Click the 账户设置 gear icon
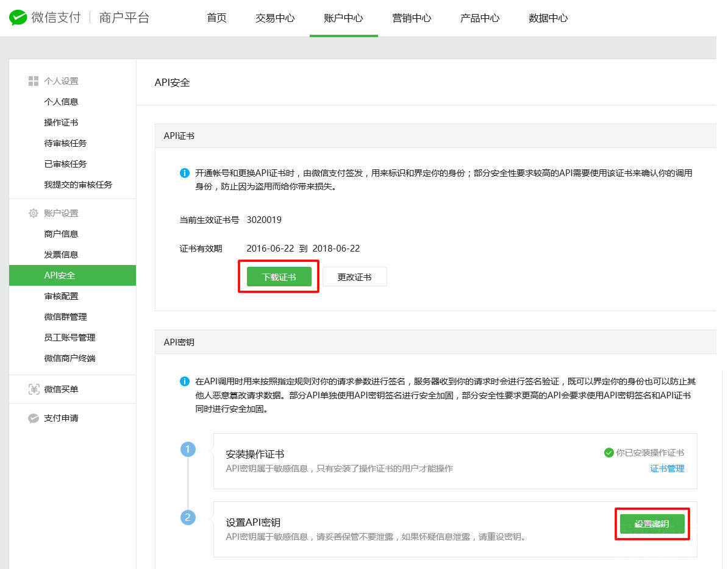The height and width of the screenshot is (569, 728). click(34, 213)
